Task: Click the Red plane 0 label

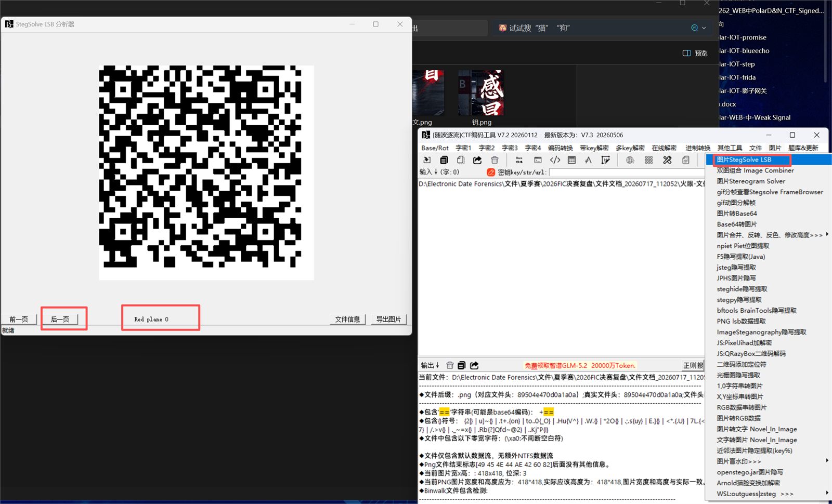Action: click(x=151, y=319)
